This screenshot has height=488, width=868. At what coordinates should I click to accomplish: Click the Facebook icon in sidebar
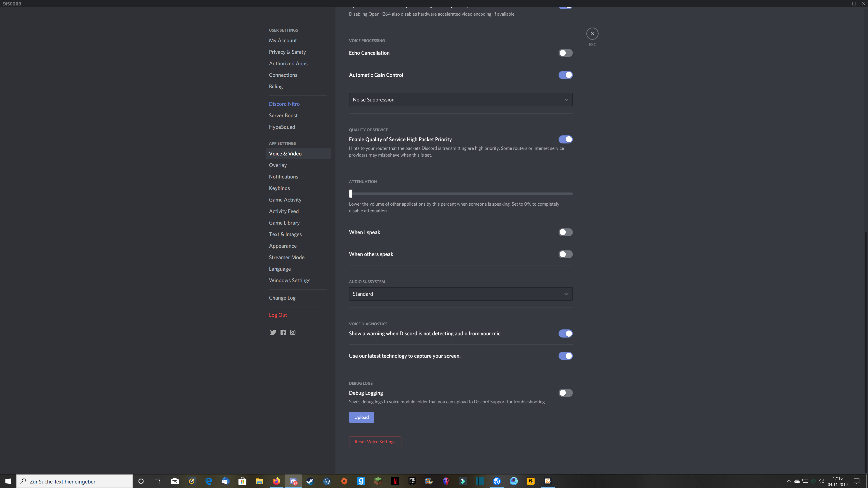point(283,332)
